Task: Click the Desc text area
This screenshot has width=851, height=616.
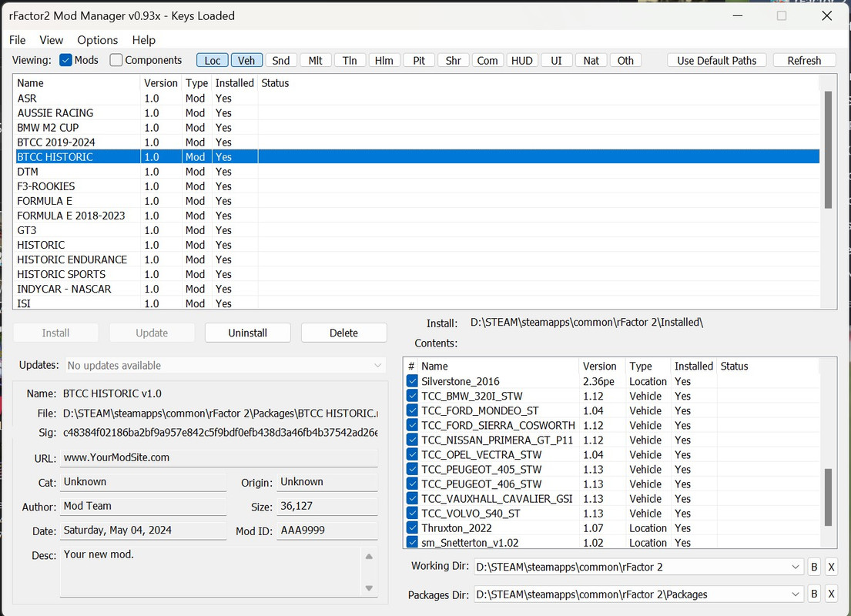Action: [210, 571]
